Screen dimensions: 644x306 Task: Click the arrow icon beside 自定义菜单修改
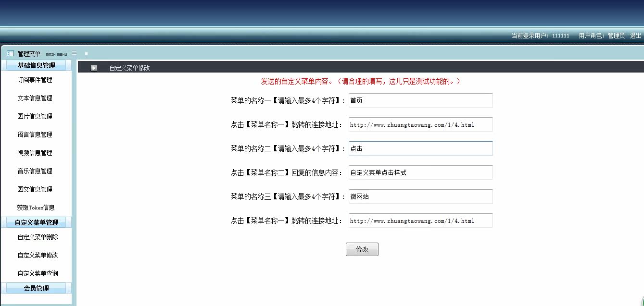[94, 68]
